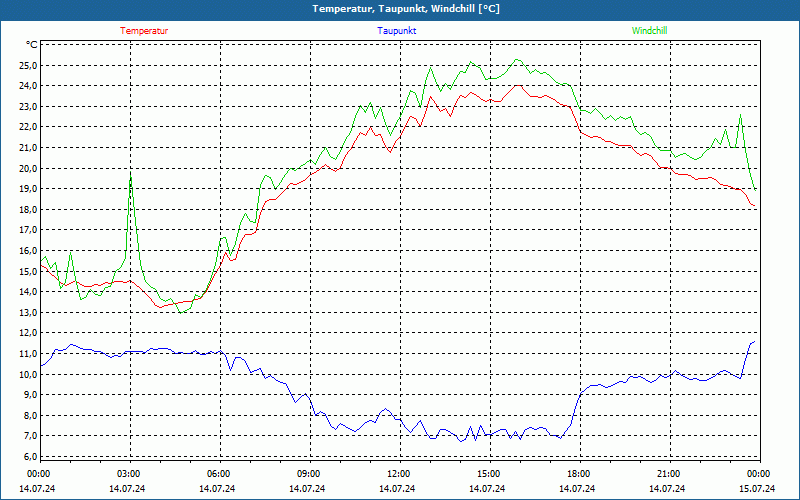
Task: Click the 21:00 time label on the x-axis
Action: tap(667, 474)
